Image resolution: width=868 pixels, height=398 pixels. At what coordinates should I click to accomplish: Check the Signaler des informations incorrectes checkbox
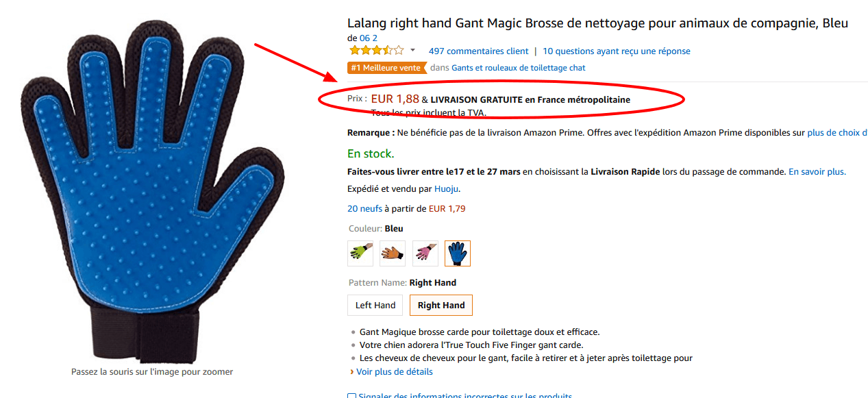click(x=351, y=395)
